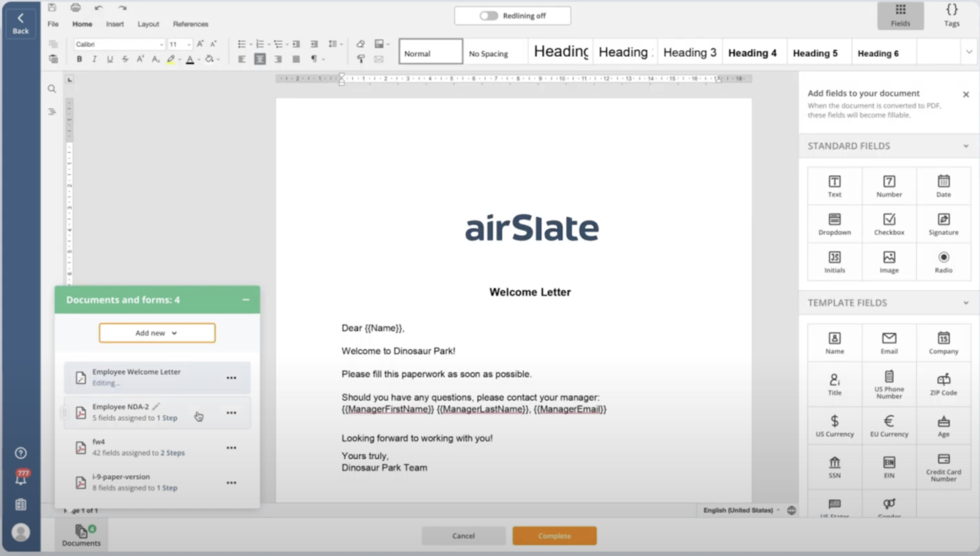Viewport: 980px width, 556px height.
Task: Add a Checkbox field to the document
Action: (x=889, y=224)
